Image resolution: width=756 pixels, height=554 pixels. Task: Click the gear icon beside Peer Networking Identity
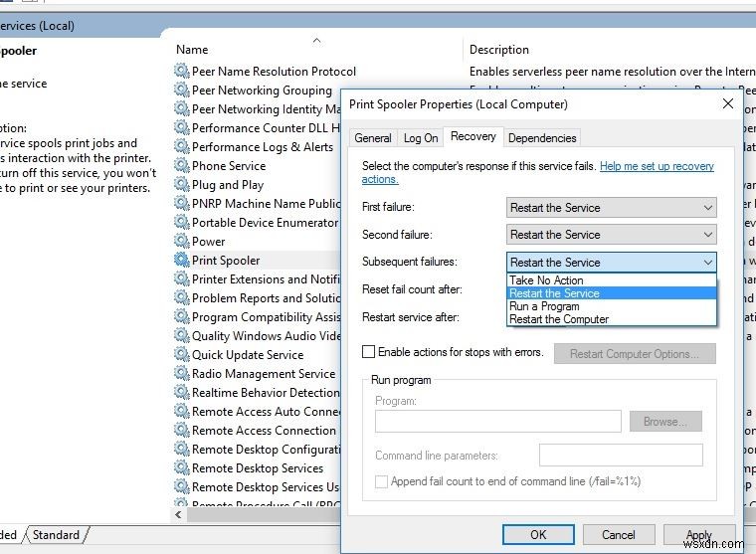[x=181, y=108]
